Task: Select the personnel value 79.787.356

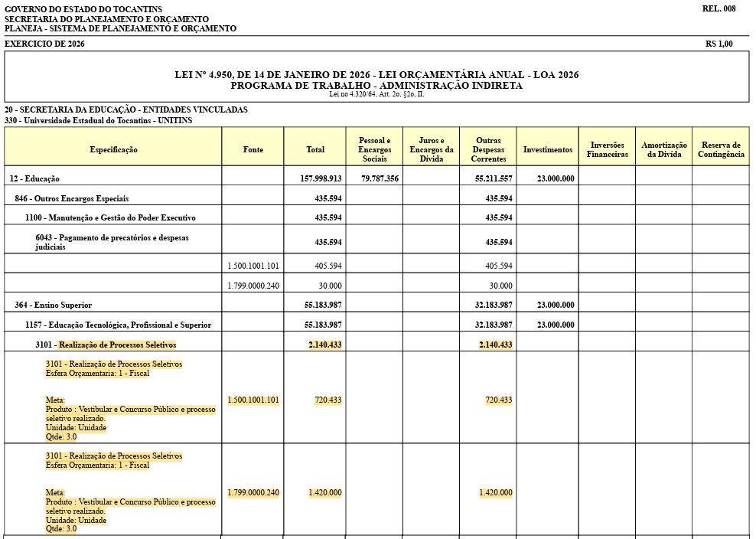Action: point(380,178)
